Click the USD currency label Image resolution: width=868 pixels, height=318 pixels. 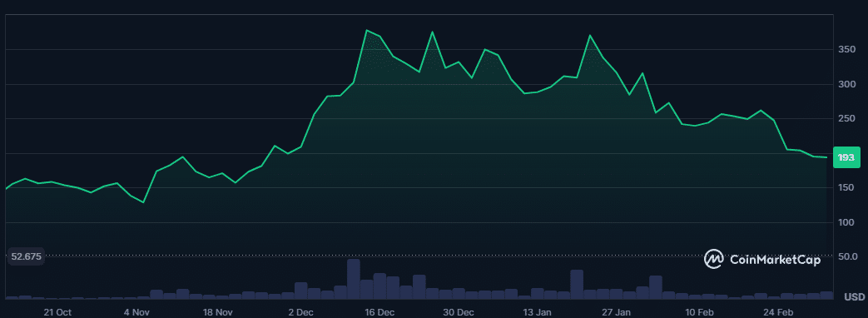tap(854, 297)
